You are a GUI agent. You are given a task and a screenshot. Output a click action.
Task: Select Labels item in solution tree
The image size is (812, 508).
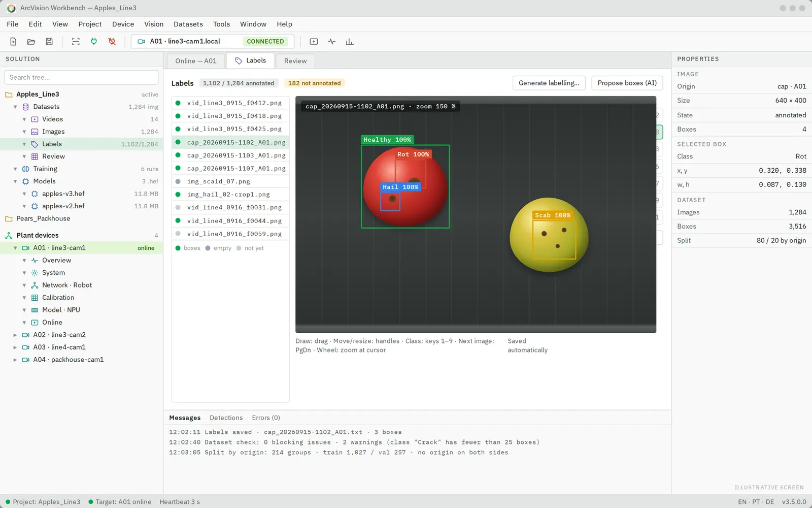81,144
